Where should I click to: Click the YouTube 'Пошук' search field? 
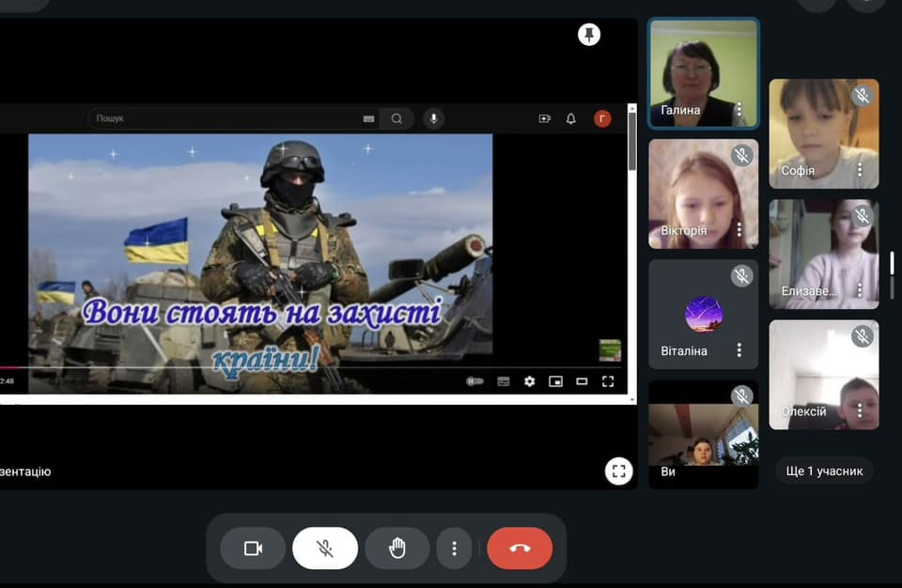pyautogui.click(x=225, y=118)
